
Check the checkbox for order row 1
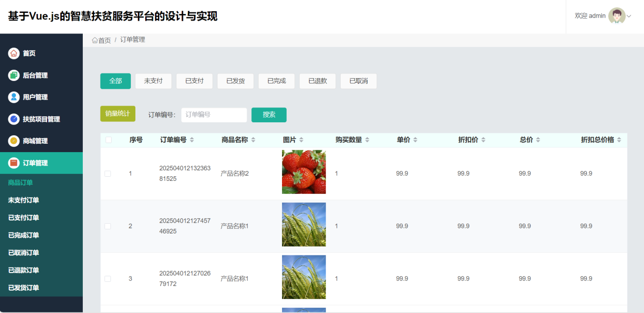pyautogui.click(x=107, y=173)
